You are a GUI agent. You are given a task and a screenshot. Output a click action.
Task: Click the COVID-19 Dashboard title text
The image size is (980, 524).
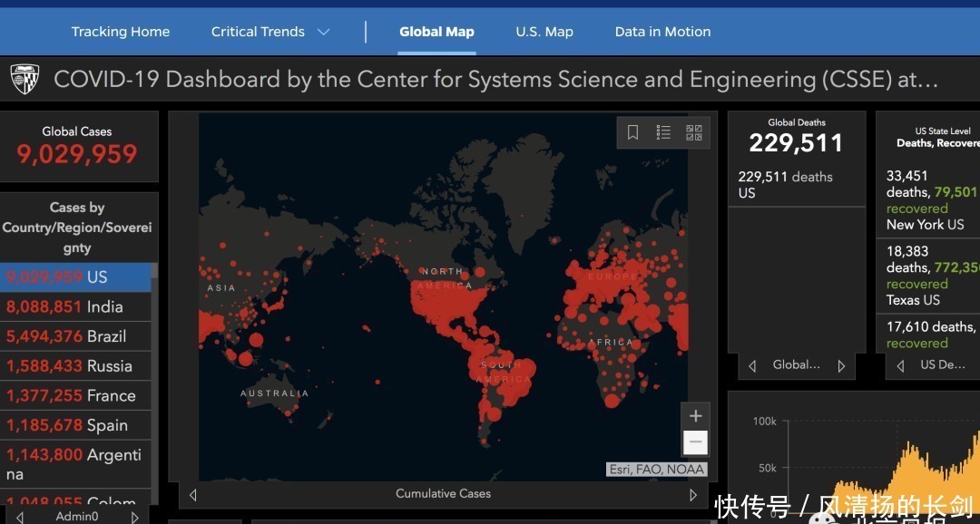coord(495,80)
